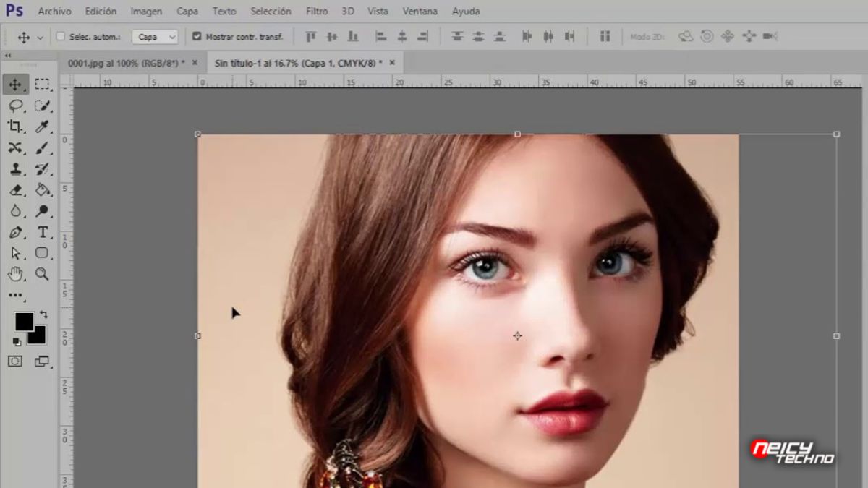
Task: Open the Ventana menu
Action: point(420,12)
